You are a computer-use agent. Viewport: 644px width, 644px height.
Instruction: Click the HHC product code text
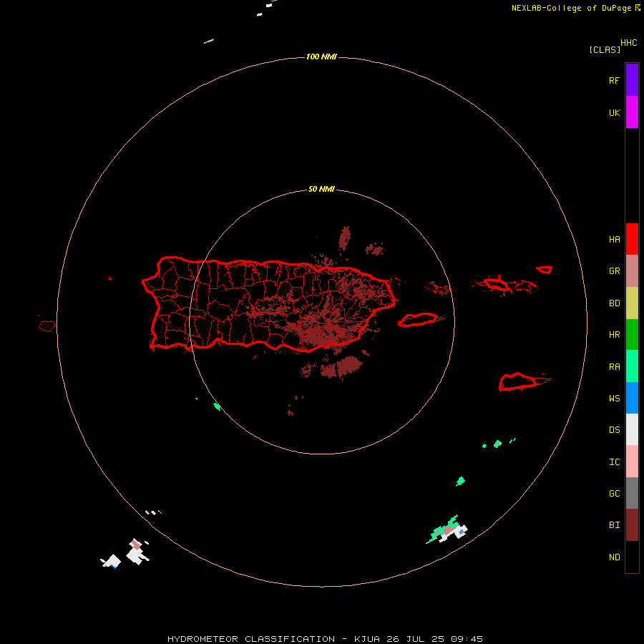coord(628,43)
